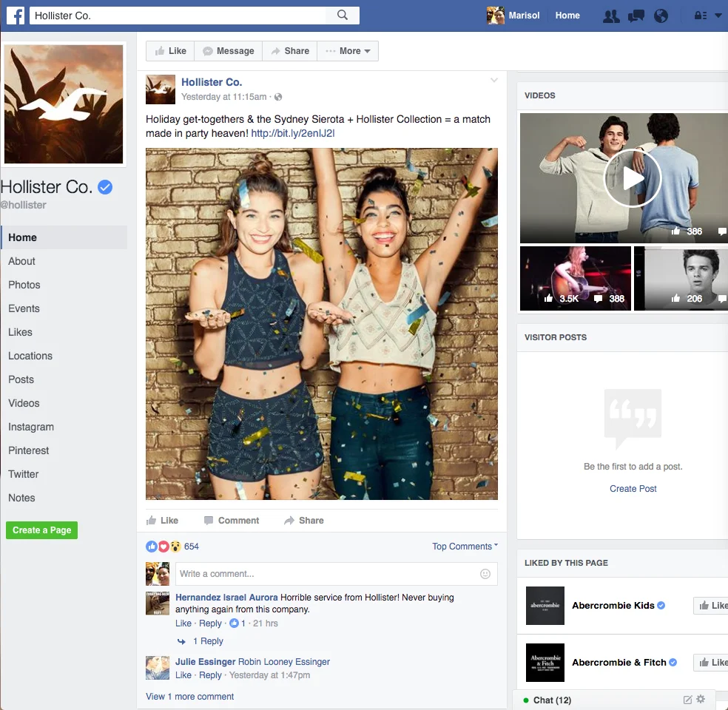Image resolution: width=728 pixels, height=710 pixels.
Task: Go to the Instagram section in sidebar
Action: coord(31,427)
